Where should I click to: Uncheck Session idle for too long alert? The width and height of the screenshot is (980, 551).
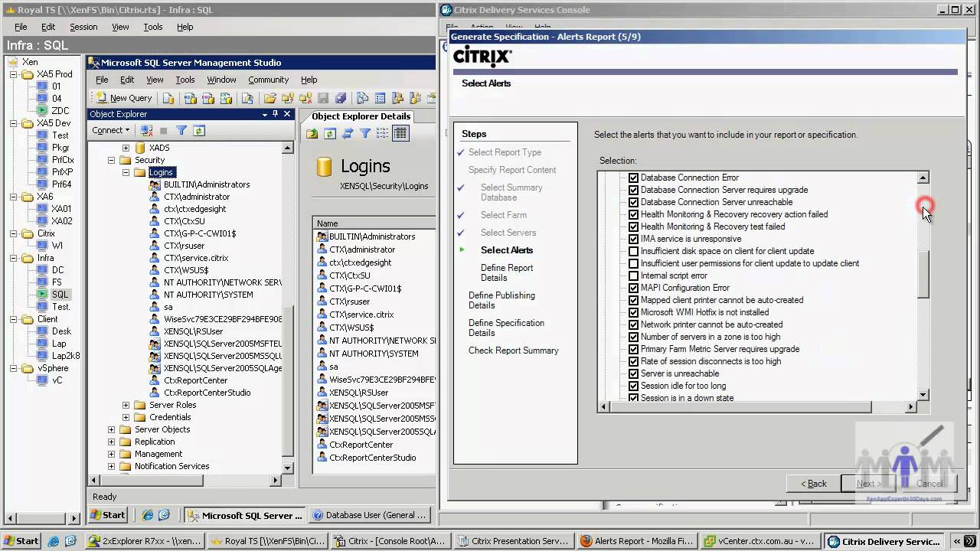click(633, 386)
